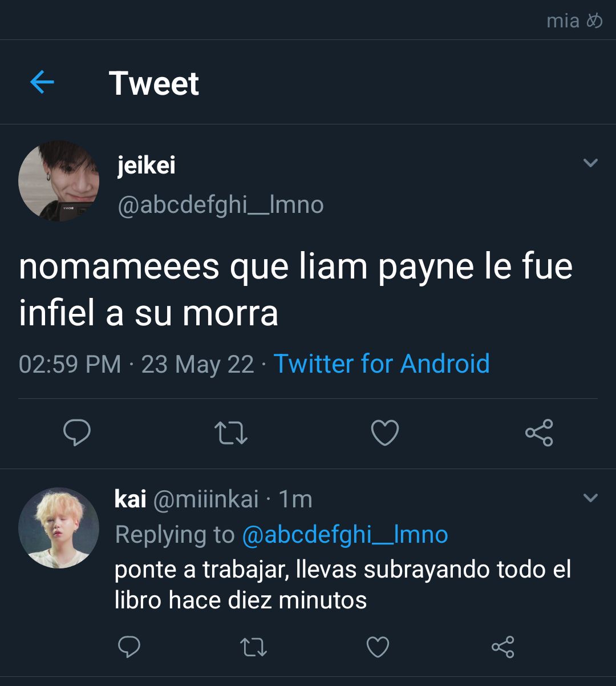Retweet jeikei's Liam Payne tweet
The image size is (616, 686).
pyautogui.click(x=231, y=433)
